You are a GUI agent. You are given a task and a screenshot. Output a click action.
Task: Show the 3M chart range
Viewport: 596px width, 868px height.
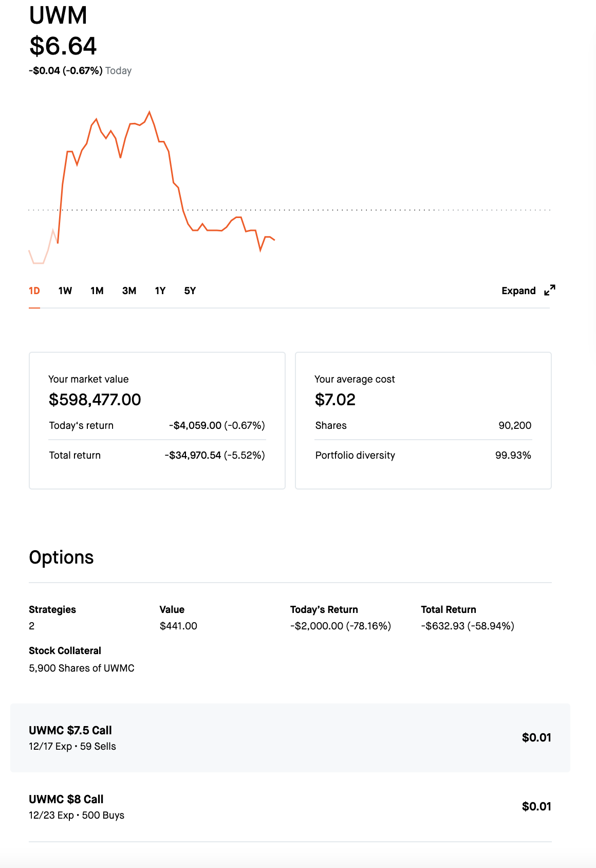click(129, 291)
